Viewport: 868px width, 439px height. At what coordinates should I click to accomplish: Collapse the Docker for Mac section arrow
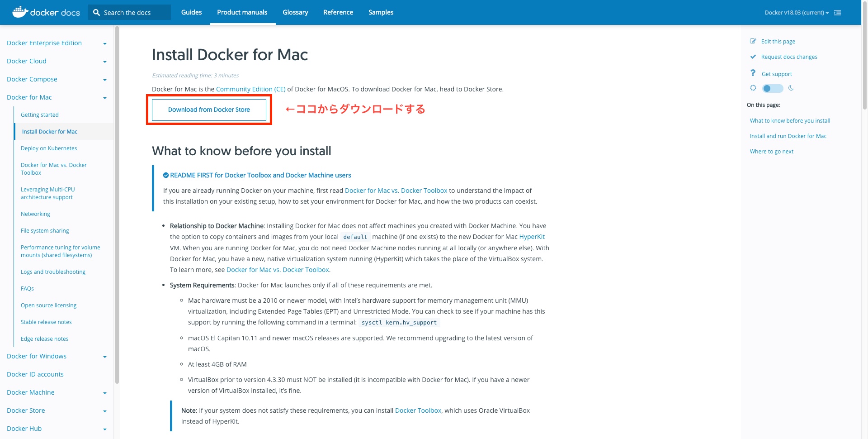point(105,98)
